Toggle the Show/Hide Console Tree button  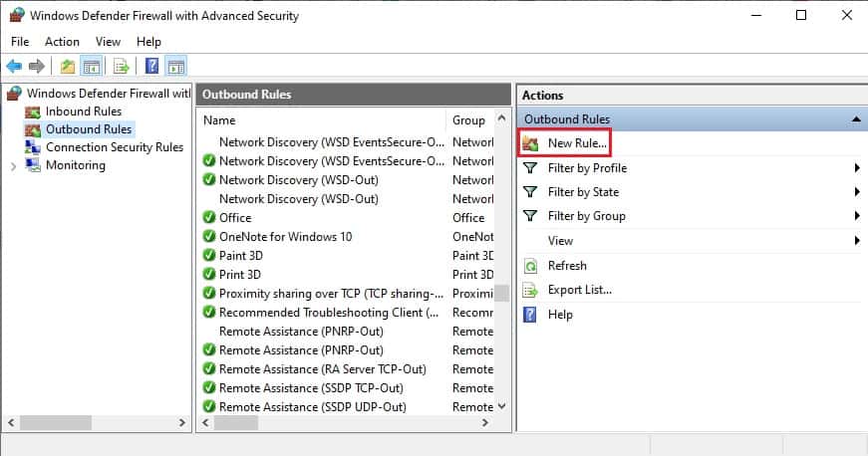click(x=92, y=67)
